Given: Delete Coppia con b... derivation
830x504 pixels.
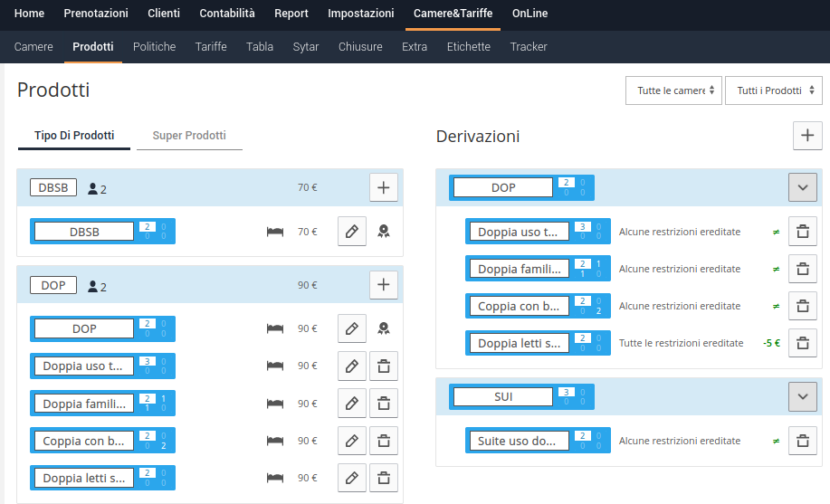Looking at the screenshot, I should [803, 306].
